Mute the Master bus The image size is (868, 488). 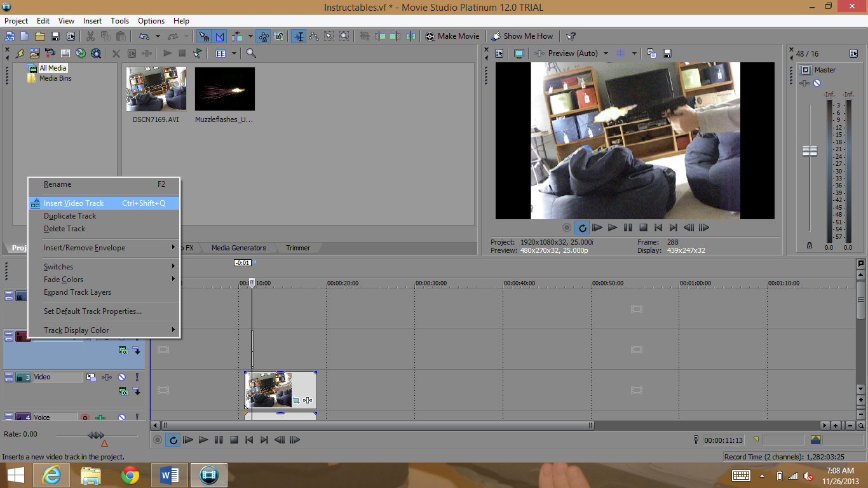coord(817,83)
